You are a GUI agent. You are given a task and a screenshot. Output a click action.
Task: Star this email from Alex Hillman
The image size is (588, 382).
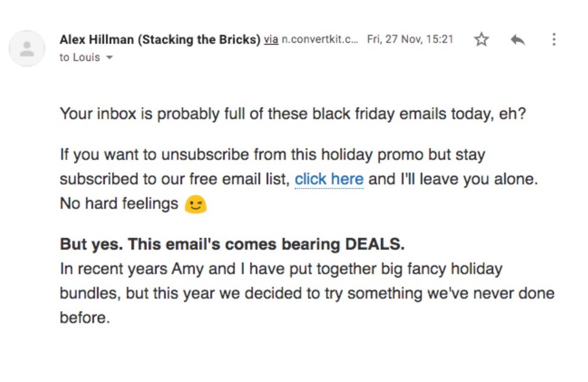(x=481, y=40)
